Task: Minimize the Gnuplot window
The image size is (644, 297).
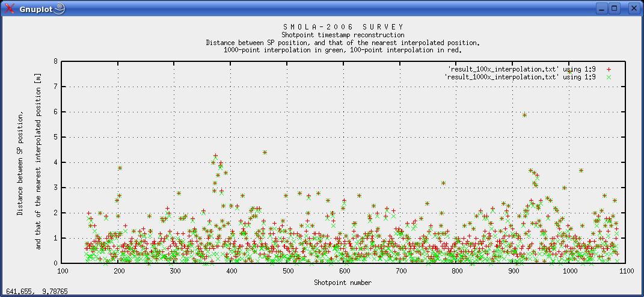Action: (602, 8)
